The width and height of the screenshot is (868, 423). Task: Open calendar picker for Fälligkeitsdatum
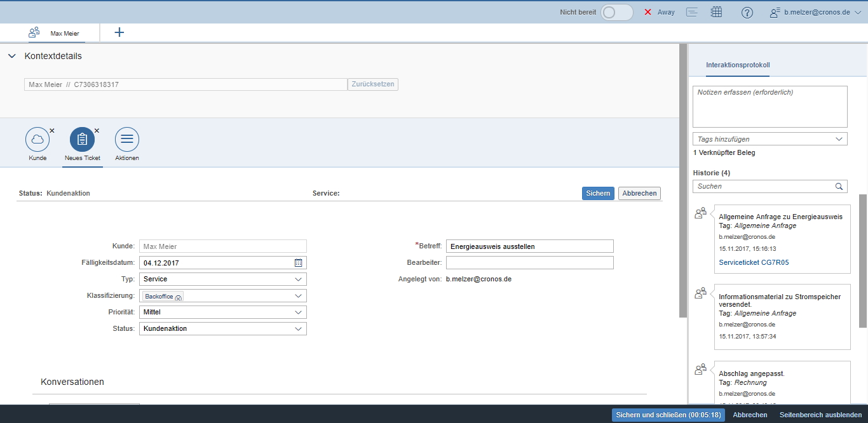click(299, 263)
